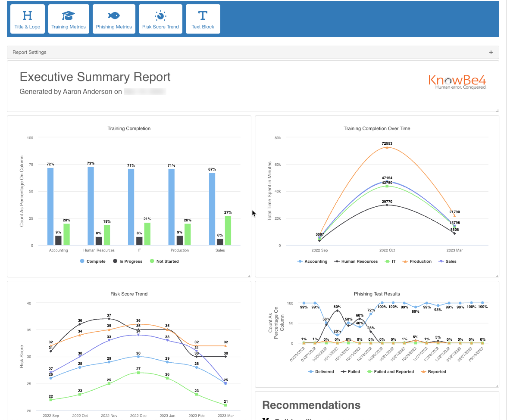Hide the Production line in Training Completion Over Time
This screenshot has width=507, height=420.
(416, 261)
